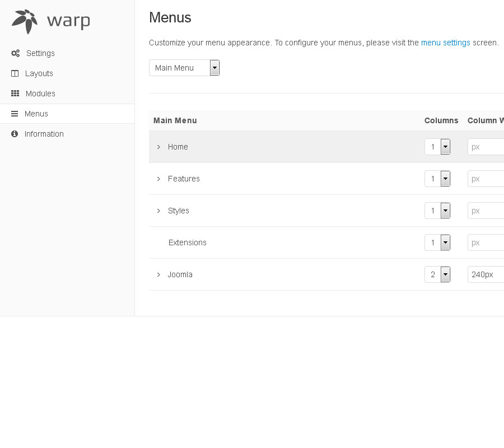The image size is (504, 448).
Task: Expand the Joomla menu item
Action: click(158, 274)
